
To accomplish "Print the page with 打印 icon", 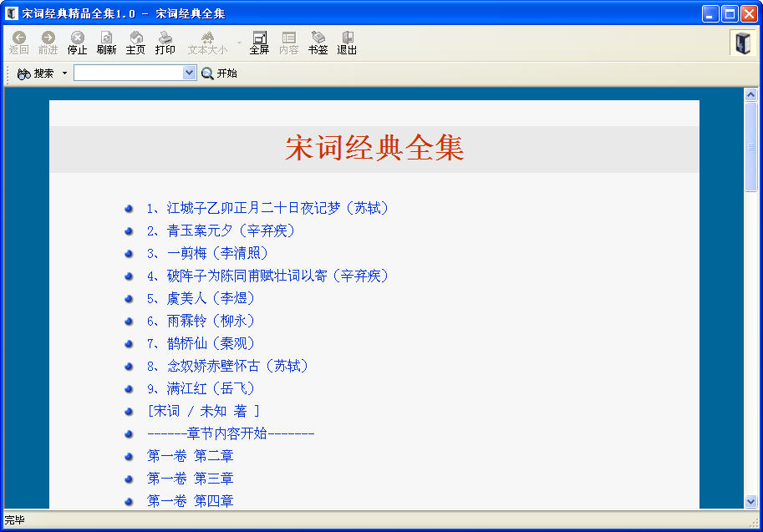I will click(x=165, y=38).
